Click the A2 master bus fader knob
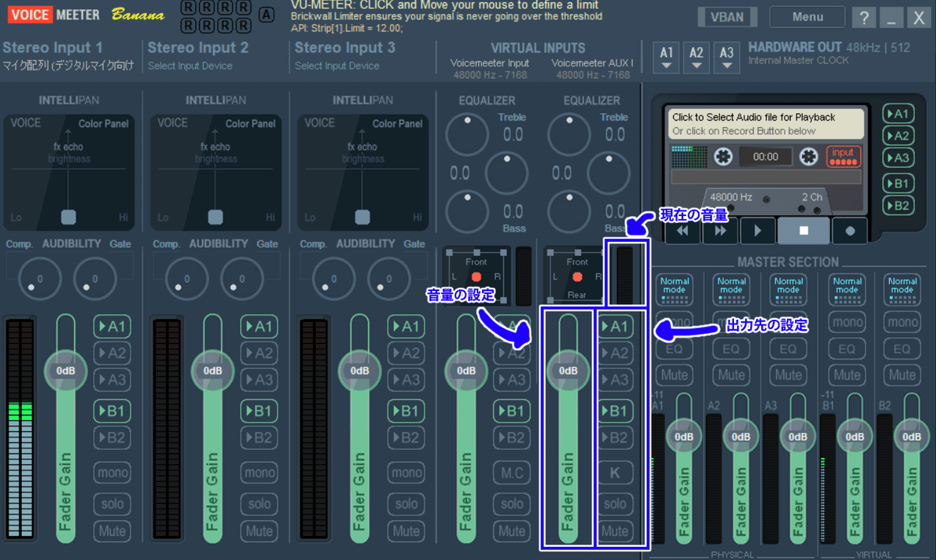Image resolution: width=936 pixels, height=560 pixels. 740,437
